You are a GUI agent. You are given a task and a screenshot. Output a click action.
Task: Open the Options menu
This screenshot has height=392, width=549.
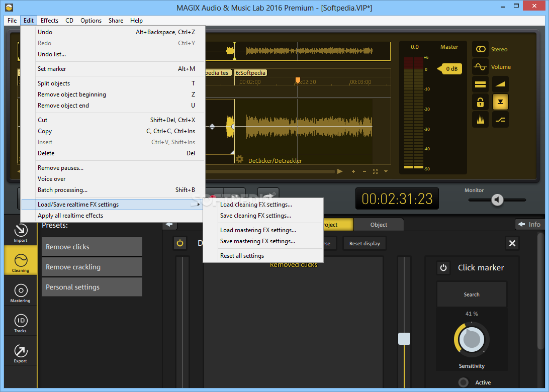pos(91,20)
